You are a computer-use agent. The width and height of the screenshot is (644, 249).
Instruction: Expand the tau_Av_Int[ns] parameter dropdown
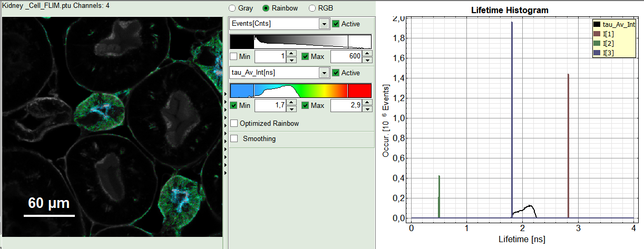[x=323, y=73]
